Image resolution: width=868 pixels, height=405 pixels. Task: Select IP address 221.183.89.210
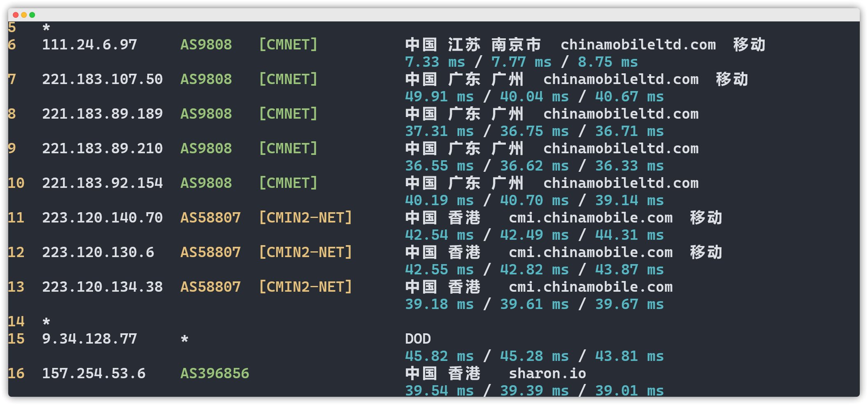pyautogui.click(x=102, y=148)
